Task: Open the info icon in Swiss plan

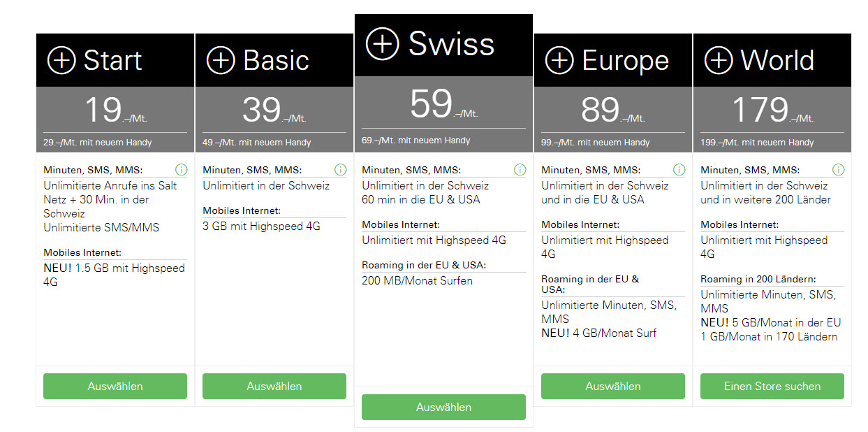Action: pos(520,170)
